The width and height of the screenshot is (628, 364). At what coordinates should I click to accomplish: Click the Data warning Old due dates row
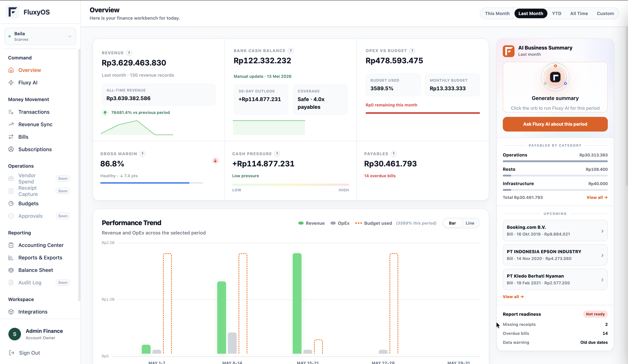555,342
